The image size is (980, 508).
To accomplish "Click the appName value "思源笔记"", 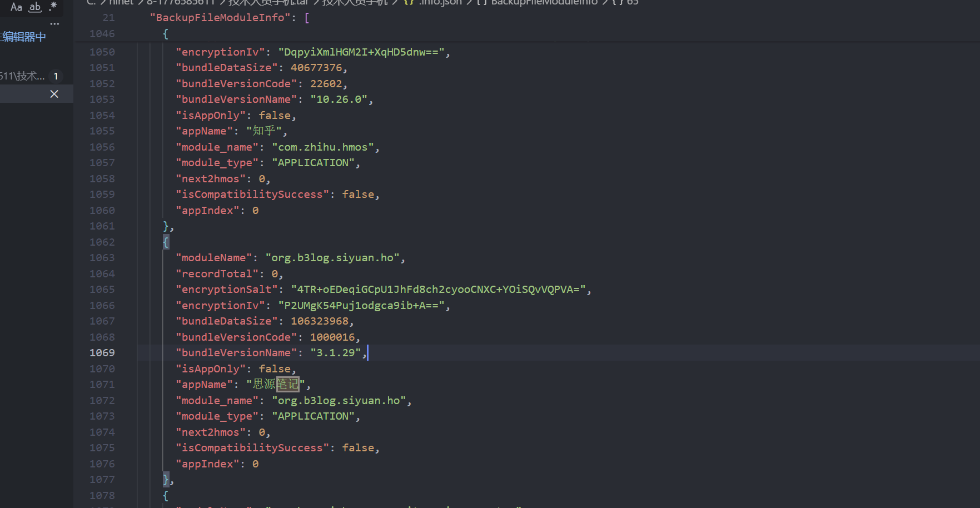I will click(x=276, y=384).
